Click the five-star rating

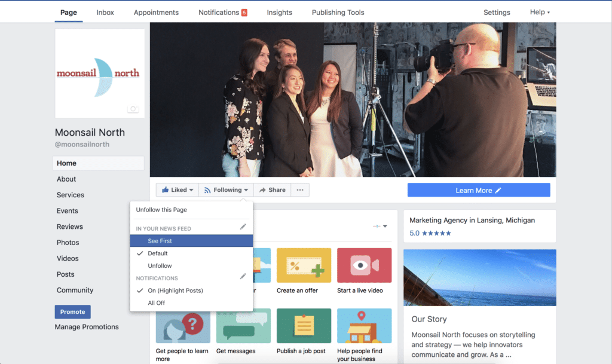(x=436, y=233)
